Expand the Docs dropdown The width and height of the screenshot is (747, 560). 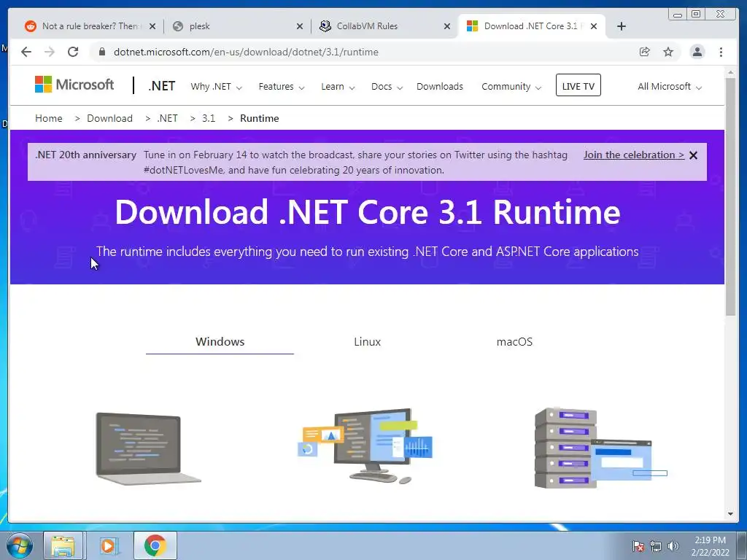click(x=387, y=87)
